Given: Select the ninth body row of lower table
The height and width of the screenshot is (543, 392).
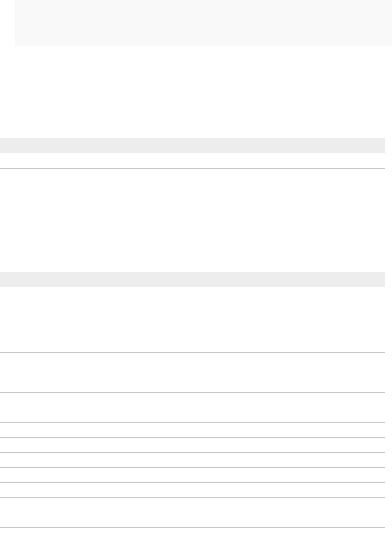Looking at the screenshot, I should (193, 460).
